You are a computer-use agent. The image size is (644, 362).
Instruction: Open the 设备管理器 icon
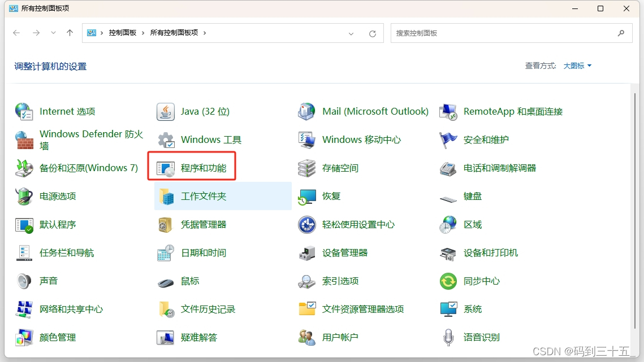(x=307, y=253)
